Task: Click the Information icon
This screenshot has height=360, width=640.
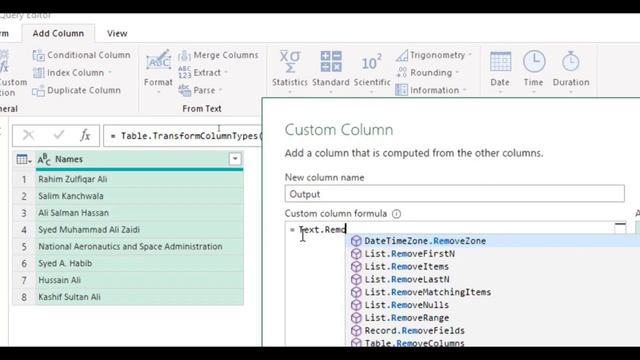Action: tap(401, 90)
